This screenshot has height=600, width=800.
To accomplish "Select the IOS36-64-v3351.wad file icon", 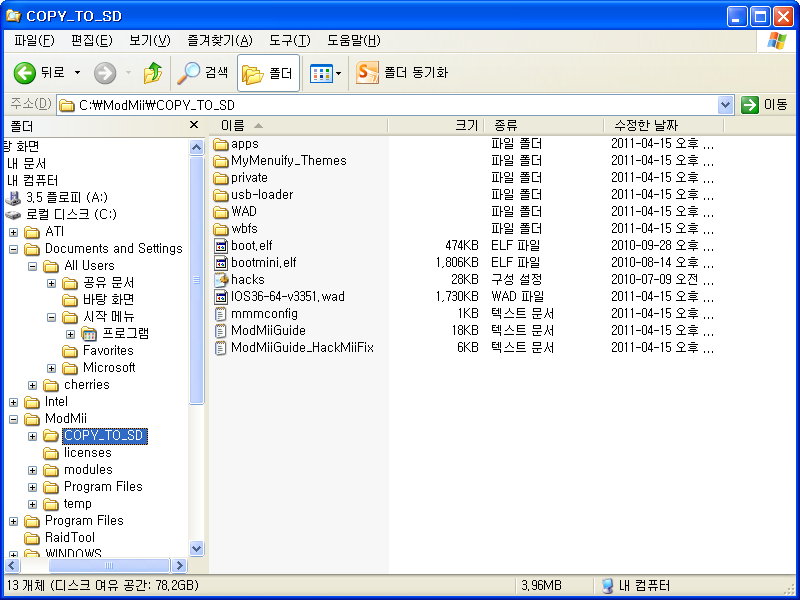I will [220, 296].
